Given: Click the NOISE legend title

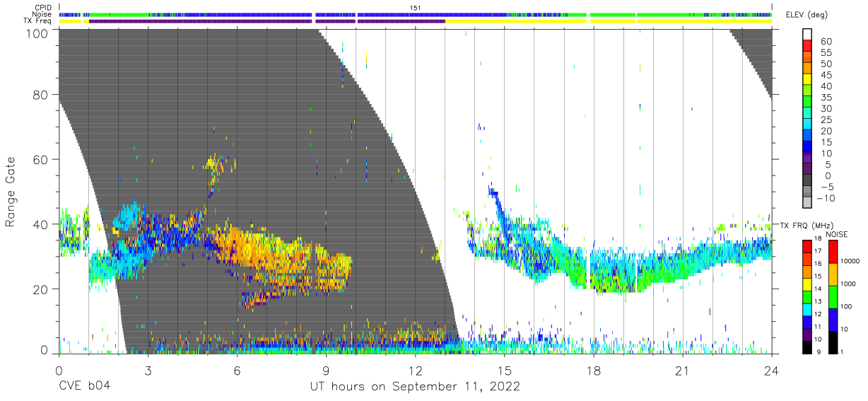Looking at the screenshot, I should click(x=836, y=234).
